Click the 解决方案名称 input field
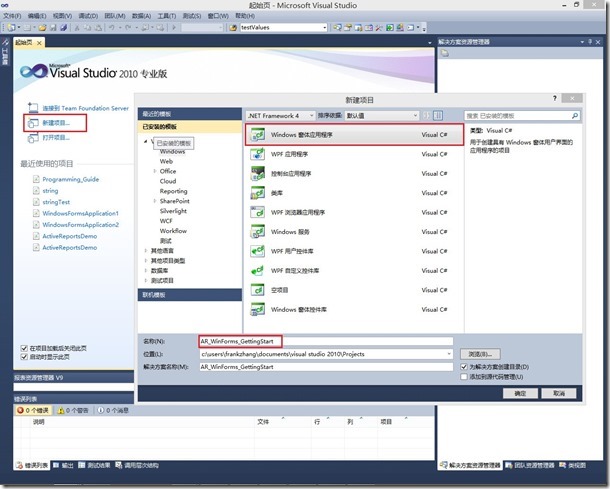Screen dimensions: 610x489 326,367
